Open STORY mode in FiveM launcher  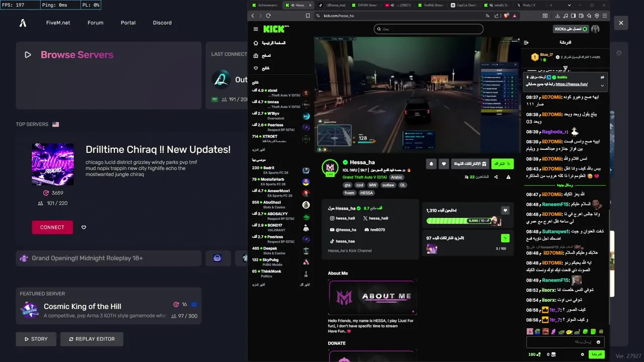pyautogui.click(x=36, y=339)
